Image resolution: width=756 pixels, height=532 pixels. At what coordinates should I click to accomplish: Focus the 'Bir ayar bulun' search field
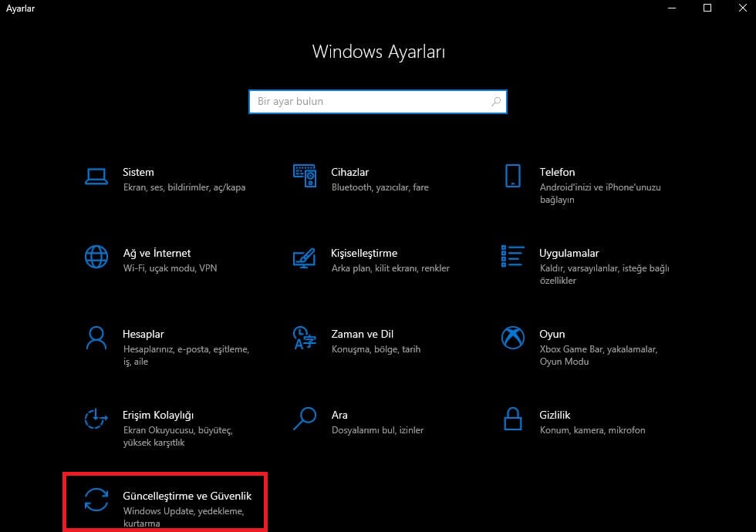377,102
